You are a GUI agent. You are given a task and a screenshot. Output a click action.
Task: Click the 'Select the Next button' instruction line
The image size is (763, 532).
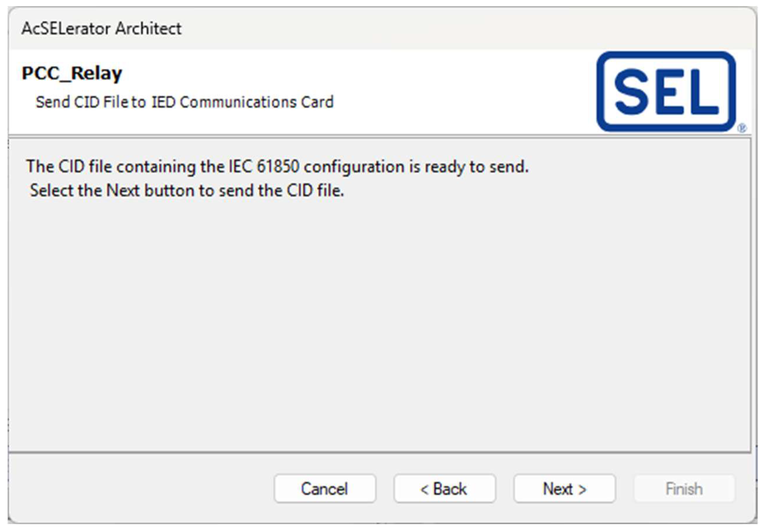[x=187, y=191]
